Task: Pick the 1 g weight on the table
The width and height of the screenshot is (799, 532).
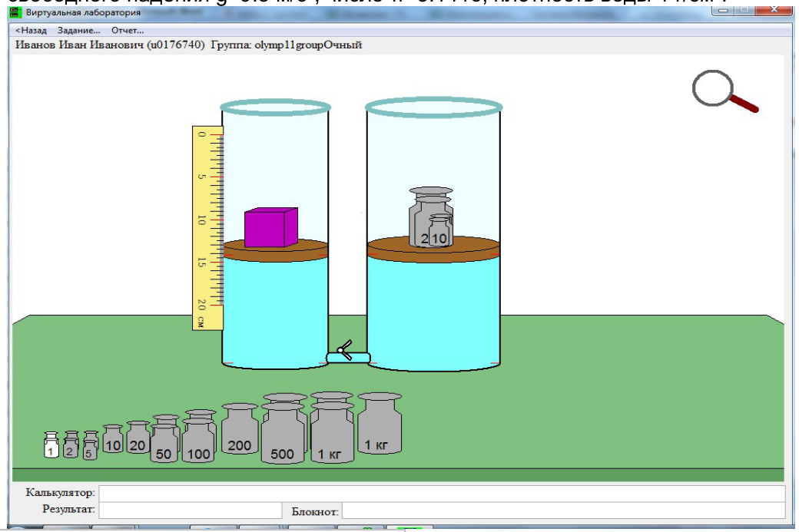Action: 51,444
